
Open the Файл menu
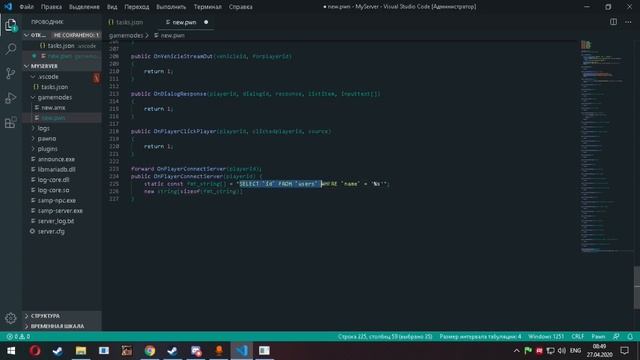pyautogui.click(x=27, y=7)
